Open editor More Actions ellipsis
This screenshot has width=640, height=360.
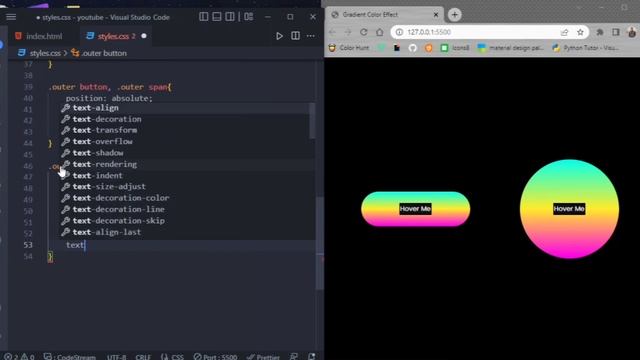coord(311,36)
